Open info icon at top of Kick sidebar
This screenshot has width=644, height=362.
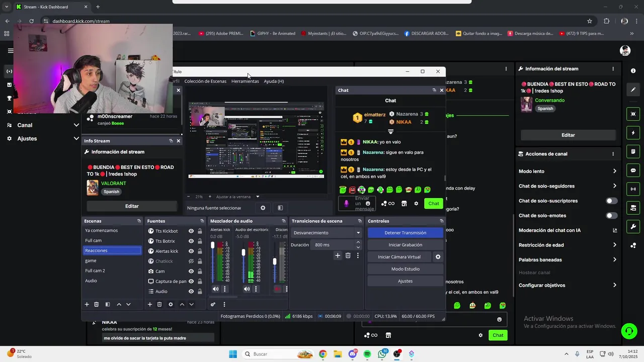coord(633,71)
